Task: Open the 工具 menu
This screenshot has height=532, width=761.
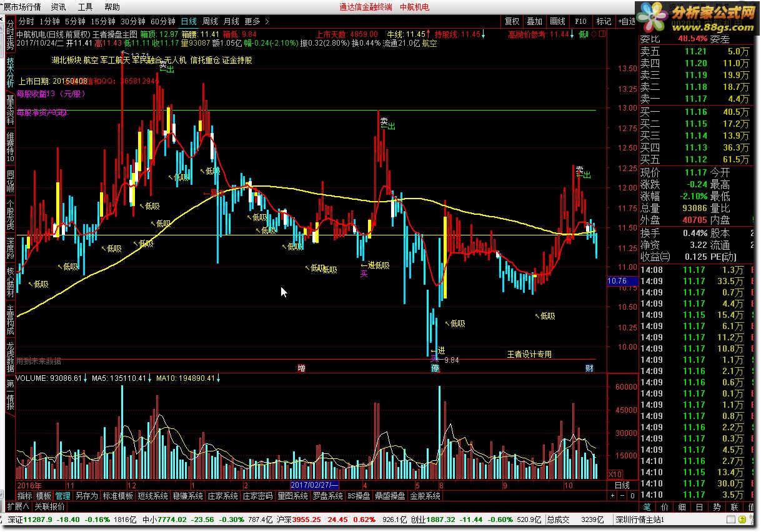Action: (85, 7)
